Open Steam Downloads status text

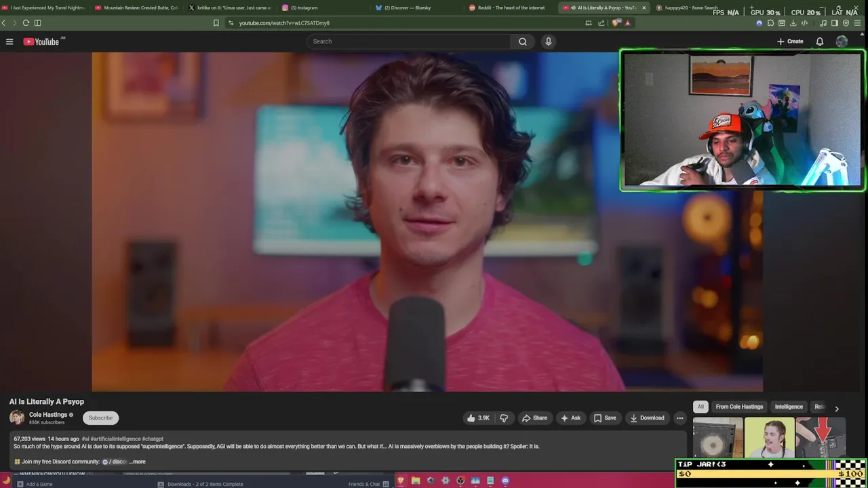click(205, 484)
